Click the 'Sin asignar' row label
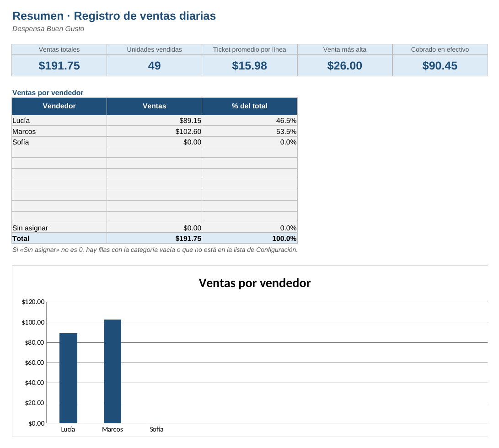This screenshot has height=448, width=499. tap(59, 228)
